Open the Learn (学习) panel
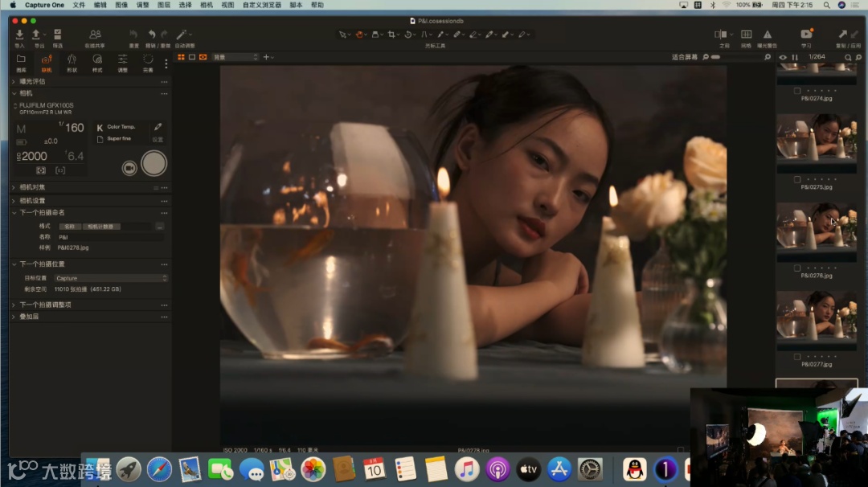The width and height of the screenshot is (868, 487). pos(806,35)
